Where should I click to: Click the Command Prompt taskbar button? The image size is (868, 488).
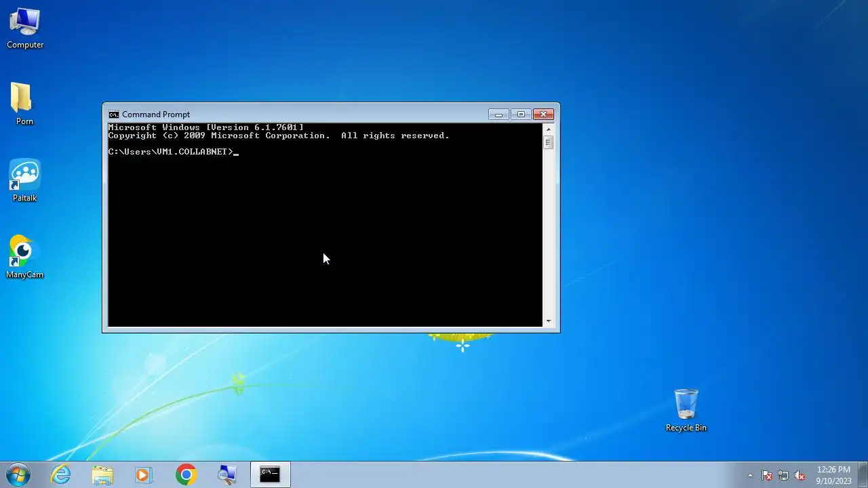[270, 474]
